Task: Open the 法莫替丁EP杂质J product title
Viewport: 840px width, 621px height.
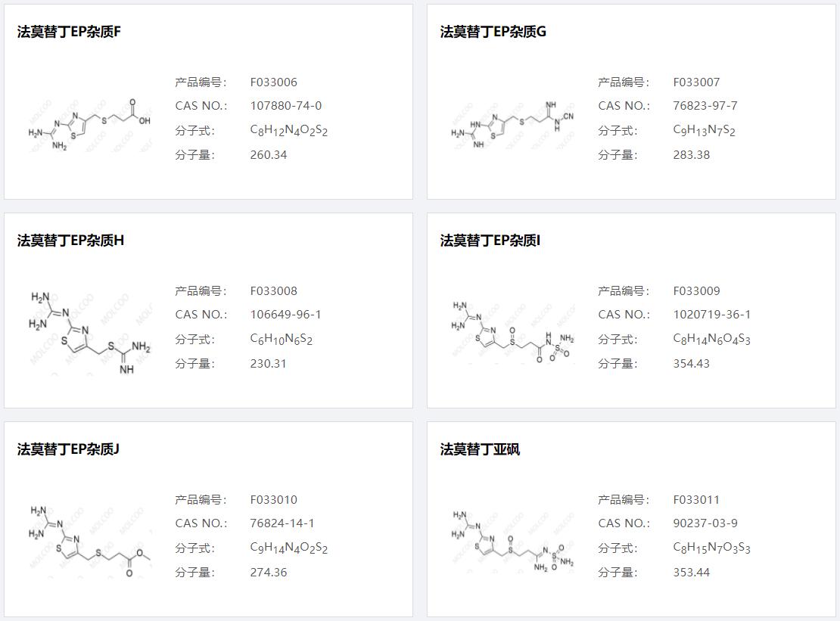Action: pos(68,449)
